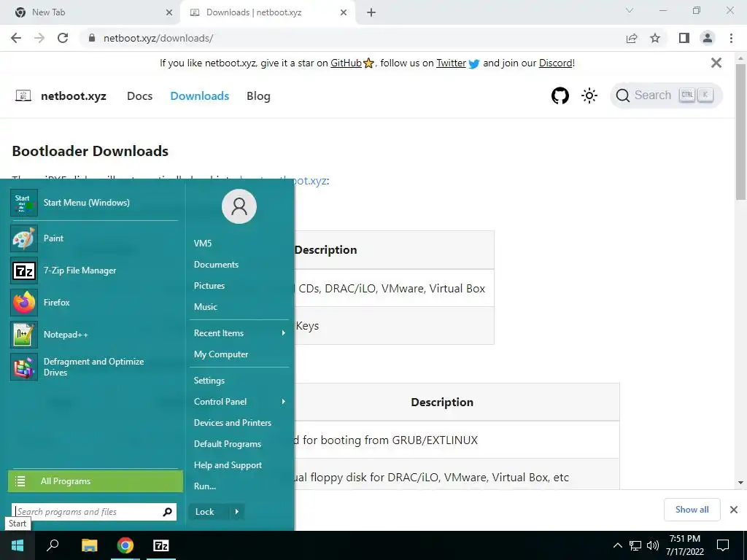Show hidden system tray icons
The width and height of the screenshot is (747, 560).
coord(617,545)
